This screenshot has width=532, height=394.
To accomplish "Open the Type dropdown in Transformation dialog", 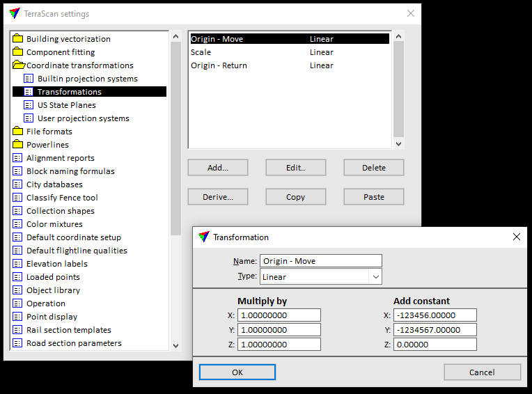I will (376, 277).
